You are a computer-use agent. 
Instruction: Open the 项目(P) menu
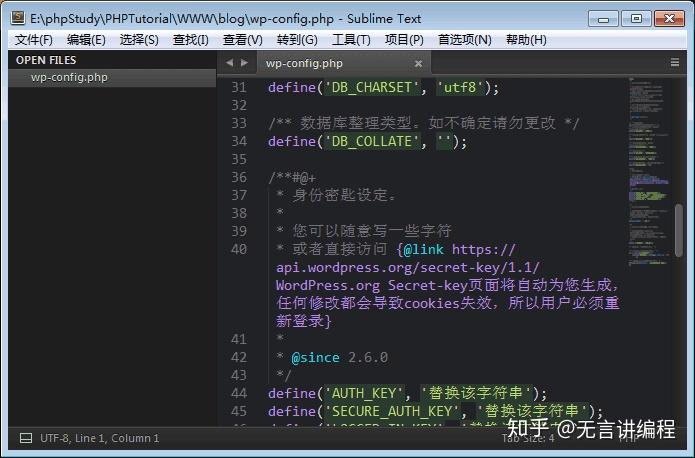coord(404,40)
